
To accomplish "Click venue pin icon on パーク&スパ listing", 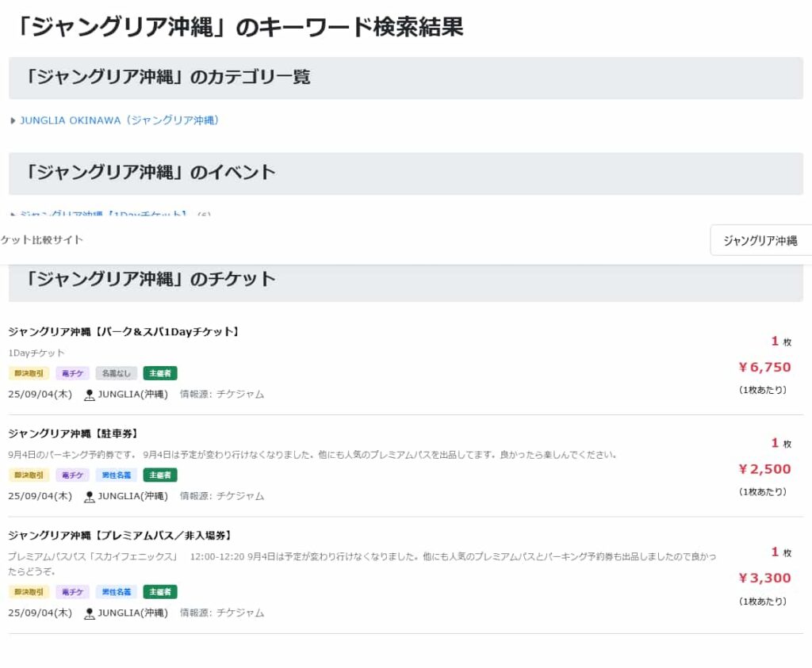I will click(x=89, y=395).
